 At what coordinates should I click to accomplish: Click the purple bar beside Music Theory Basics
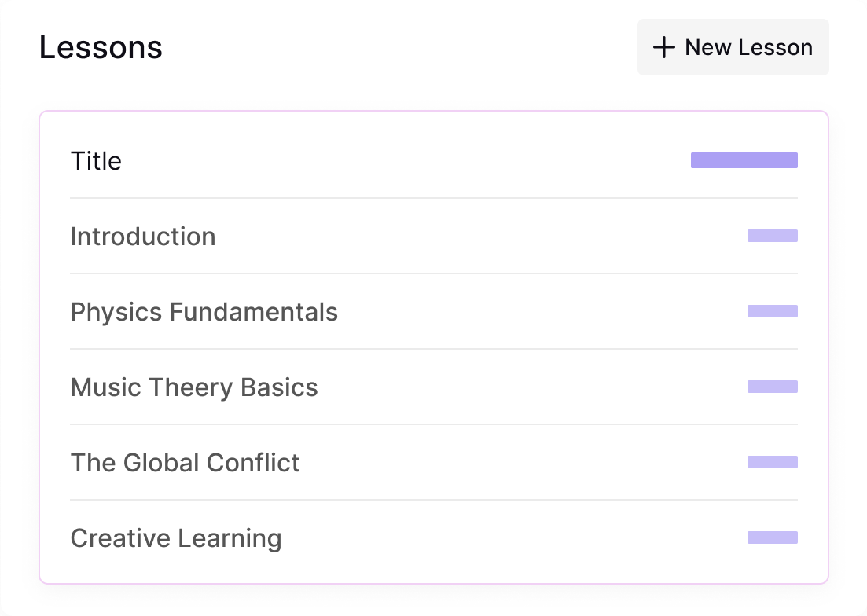coord(772,387)
